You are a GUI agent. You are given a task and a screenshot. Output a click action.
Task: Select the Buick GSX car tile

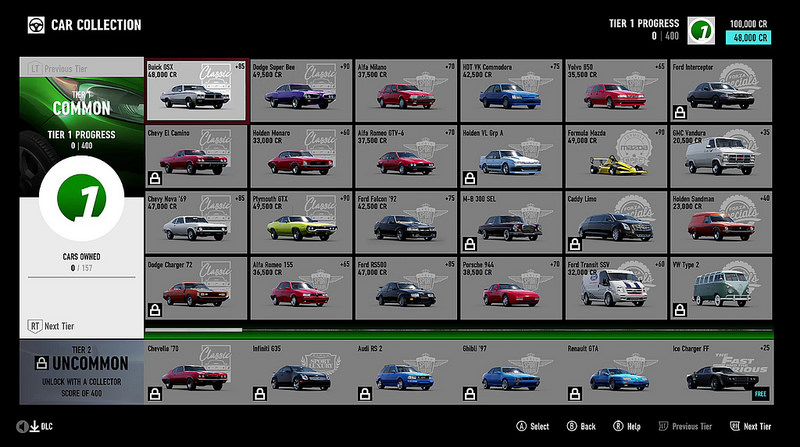(196, 90)
